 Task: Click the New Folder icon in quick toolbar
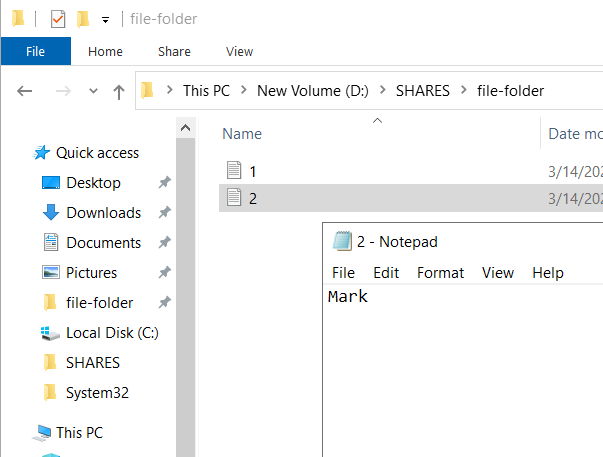tap(83, 19)
